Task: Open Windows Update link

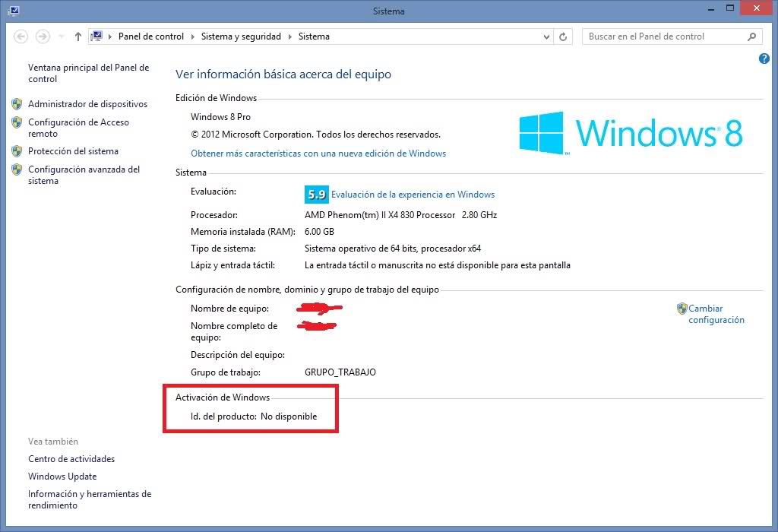Action: [62, 477]
